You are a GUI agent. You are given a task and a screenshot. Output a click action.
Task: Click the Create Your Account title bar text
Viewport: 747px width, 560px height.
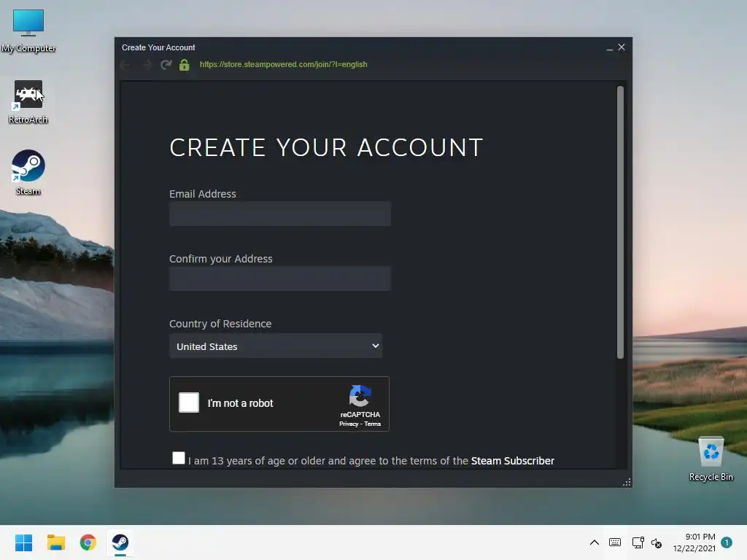click(158, 47)
